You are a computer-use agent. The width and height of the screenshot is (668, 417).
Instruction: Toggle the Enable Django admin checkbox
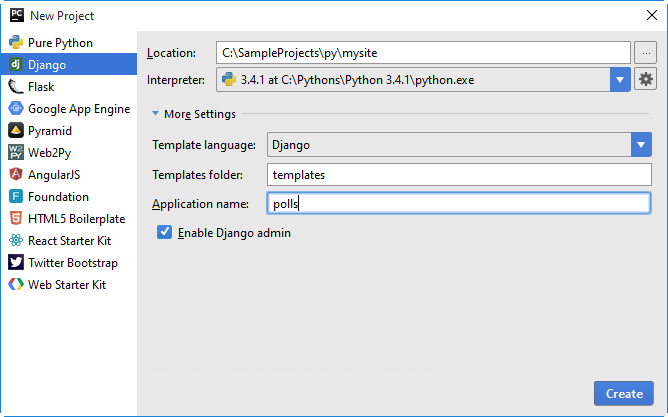point(164,232)
